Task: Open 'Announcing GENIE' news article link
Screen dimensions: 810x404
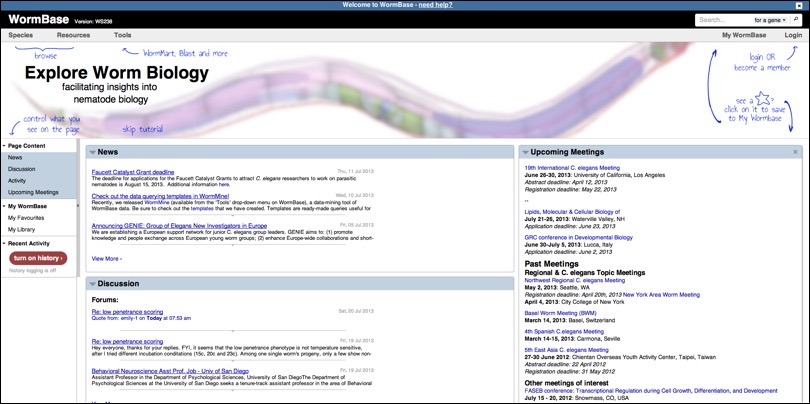Action: (x=179, y=226)
